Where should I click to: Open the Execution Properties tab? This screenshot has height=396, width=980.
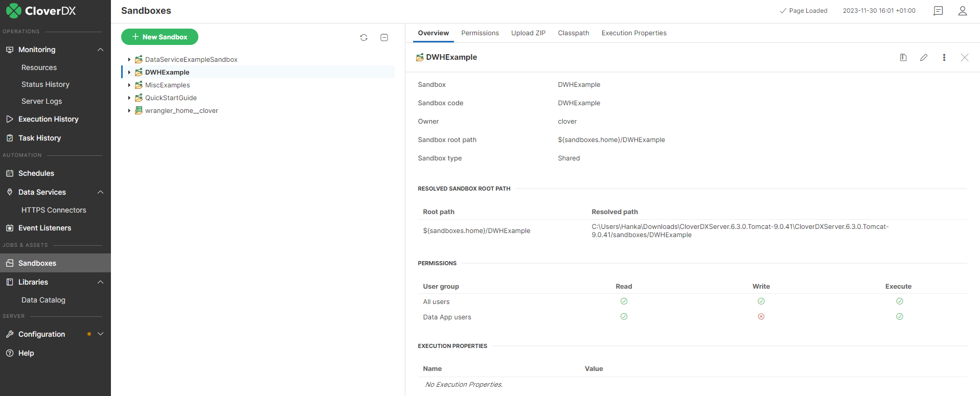click(x=634, y=33)
